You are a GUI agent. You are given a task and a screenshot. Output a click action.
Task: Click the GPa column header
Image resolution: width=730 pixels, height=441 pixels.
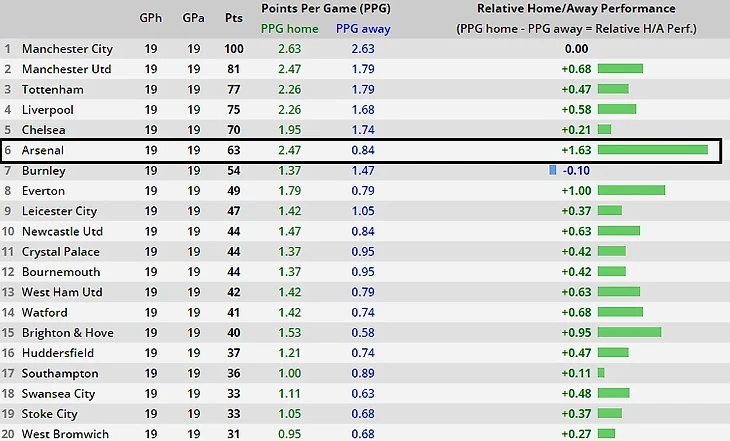coord(193,18)
